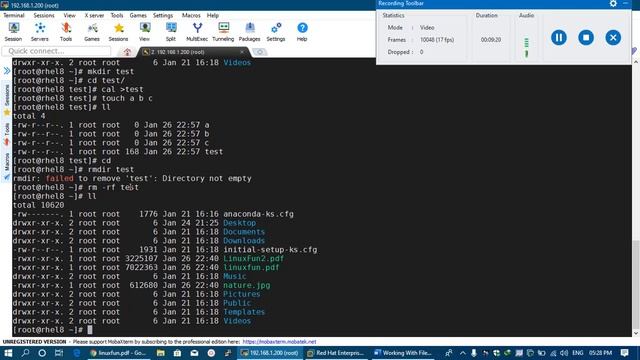The width and height of the screenshot is (640, 360).
Task: Open the Microsoft Store taskbar icon
Action: tap(177, 353)
